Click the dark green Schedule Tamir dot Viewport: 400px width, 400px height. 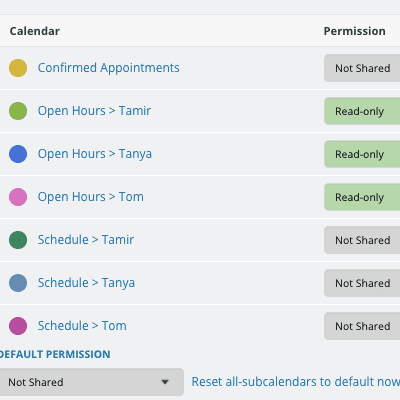click(18, 240)
